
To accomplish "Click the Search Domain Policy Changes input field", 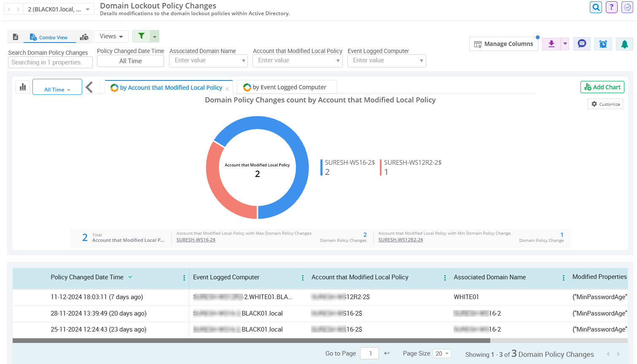I will tap(50, 62).
